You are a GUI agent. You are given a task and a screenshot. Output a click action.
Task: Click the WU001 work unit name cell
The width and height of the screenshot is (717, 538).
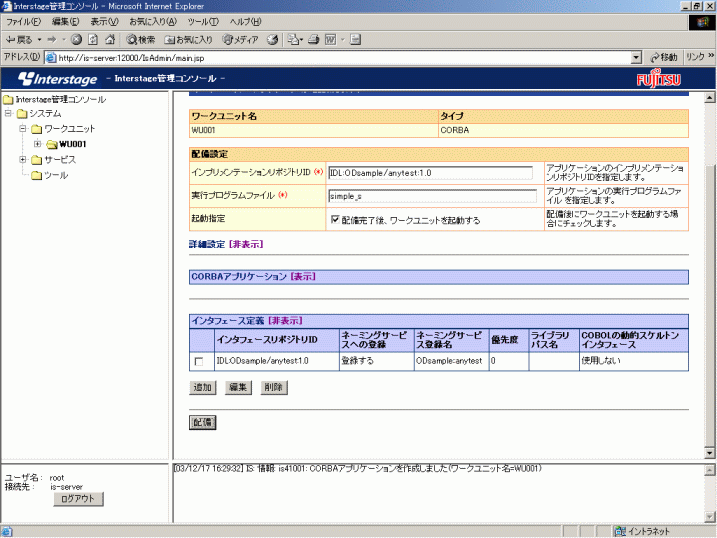coord(314,130)
